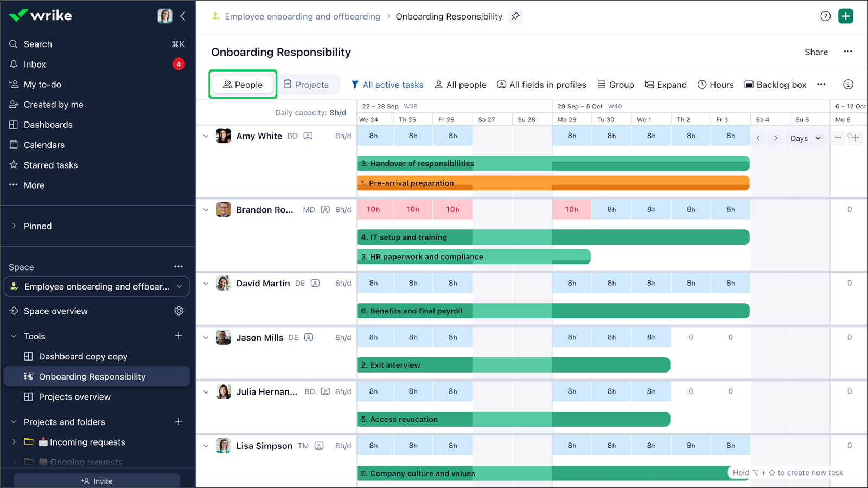Go to previous timeline period arrow
Viewport: 868px width, 488px height.
pos(758,138)
